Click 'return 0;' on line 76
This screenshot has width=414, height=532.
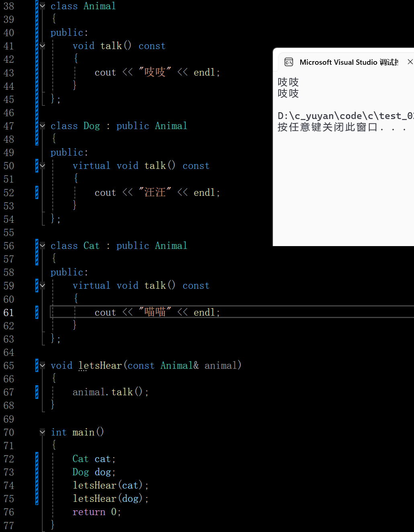coord(97,512)
